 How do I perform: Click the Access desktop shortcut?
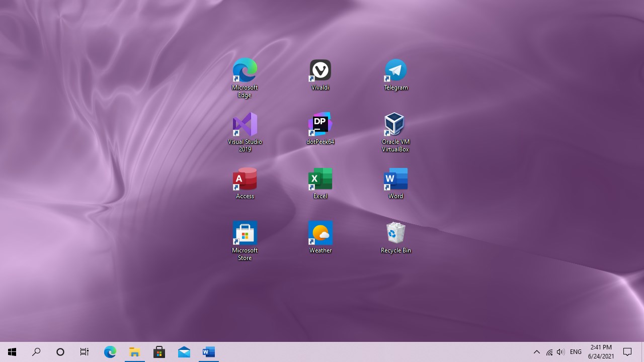[245, 184]
